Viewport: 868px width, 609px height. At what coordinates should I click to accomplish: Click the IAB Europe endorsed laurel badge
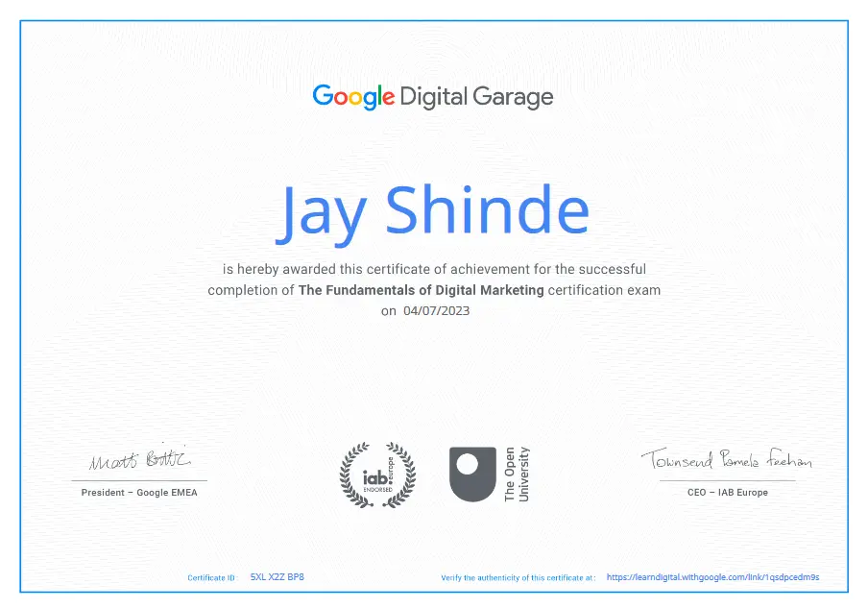pyautogui.click(x=377, y=475)
